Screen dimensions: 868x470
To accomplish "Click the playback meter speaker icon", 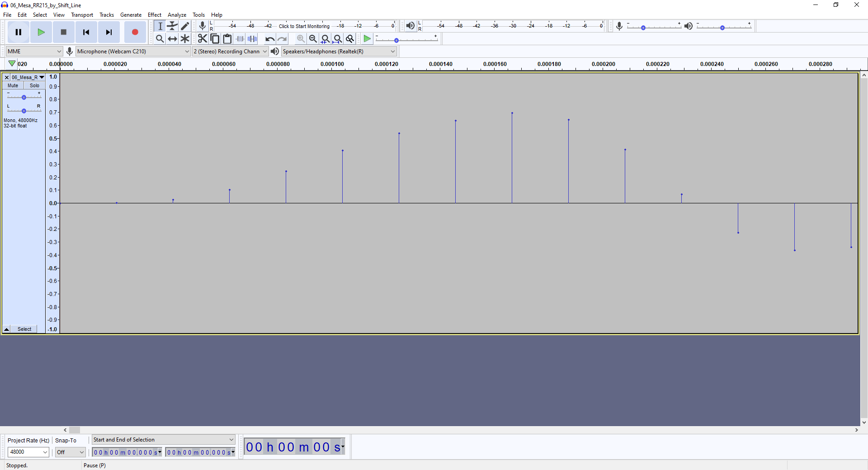I will 410,26.
